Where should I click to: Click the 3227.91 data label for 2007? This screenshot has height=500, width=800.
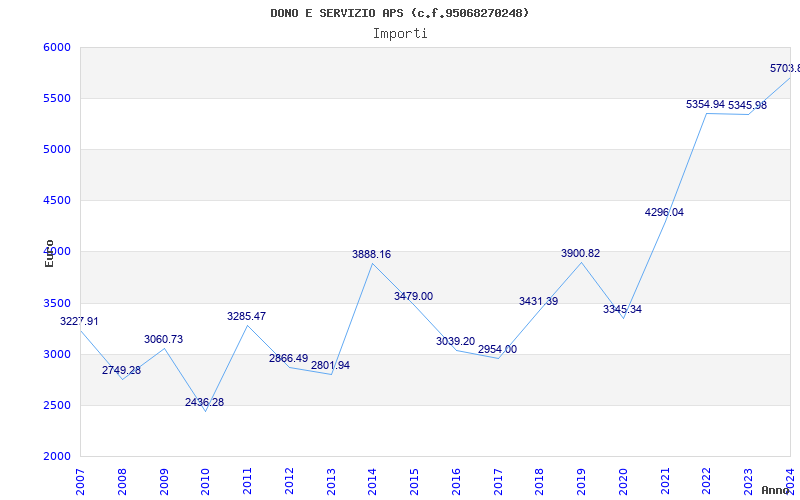[x=79, y=321]
